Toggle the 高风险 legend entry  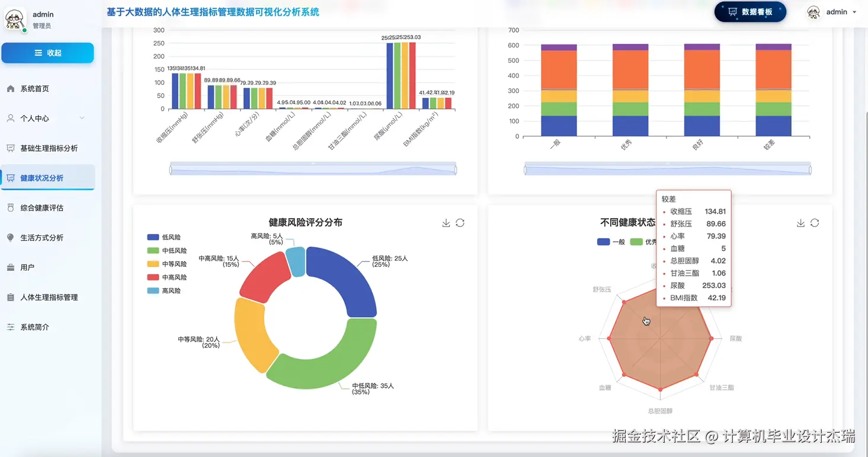pyautogui.click(x=164, y=291)
